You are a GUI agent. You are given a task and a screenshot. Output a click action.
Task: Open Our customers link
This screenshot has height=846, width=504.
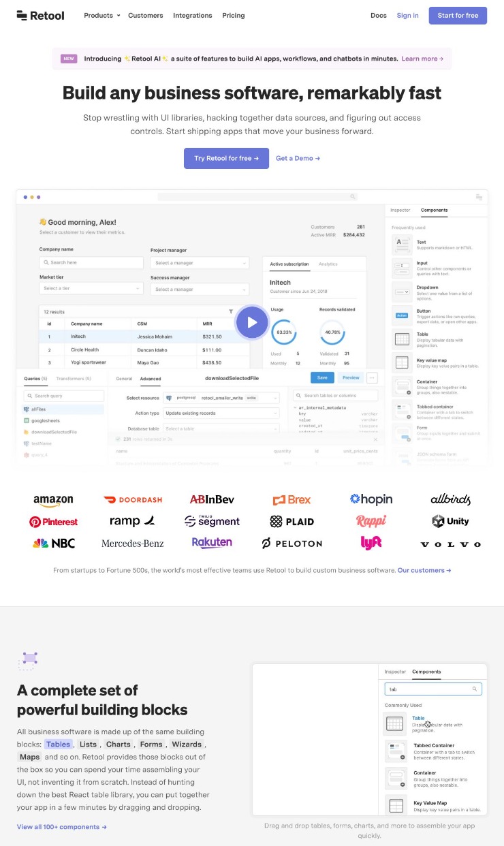coord(424,570)
